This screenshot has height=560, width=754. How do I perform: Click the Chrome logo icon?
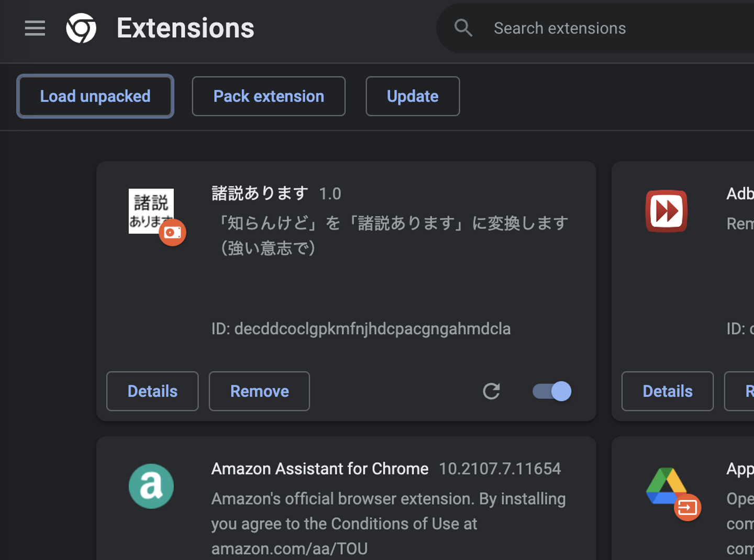81,28
